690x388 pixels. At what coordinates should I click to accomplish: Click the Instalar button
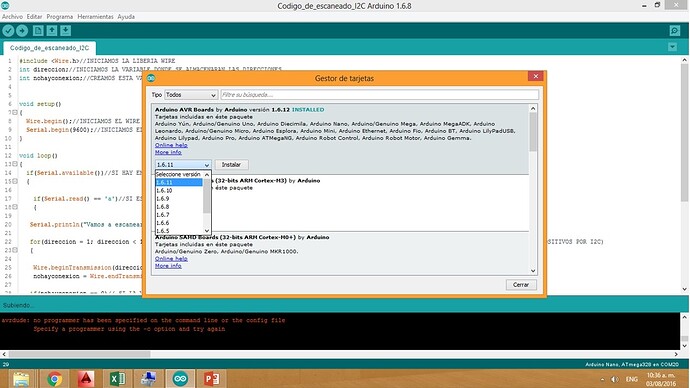pos(231,165)
